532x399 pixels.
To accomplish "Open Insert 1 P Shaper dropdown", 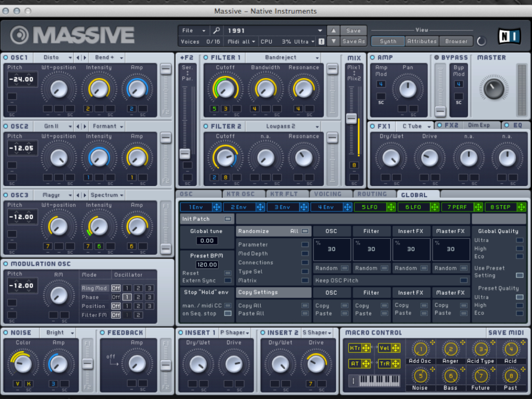I will point(235,333).
